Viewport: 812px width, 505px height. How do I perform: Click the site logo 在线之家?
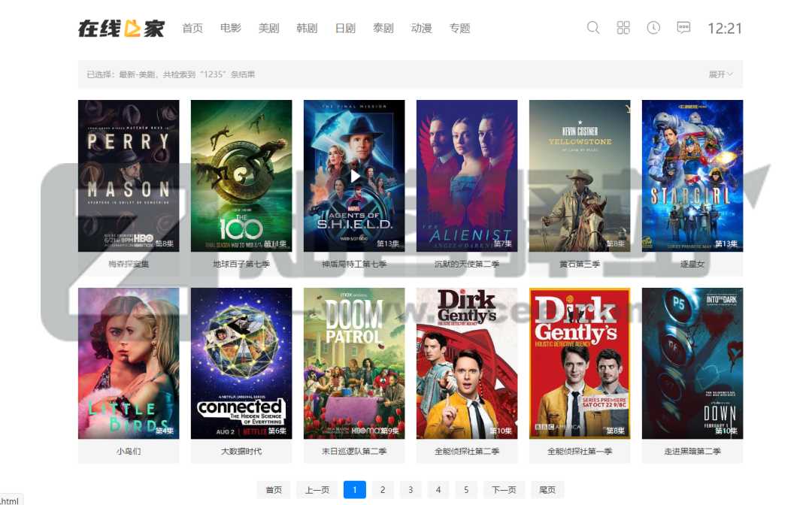pyautogui.click(x=121, y=28)
